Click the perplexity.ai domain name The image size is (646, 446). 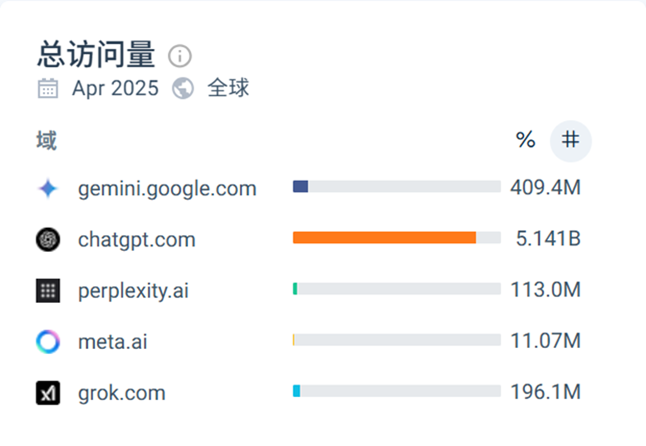tap(133, 291)
